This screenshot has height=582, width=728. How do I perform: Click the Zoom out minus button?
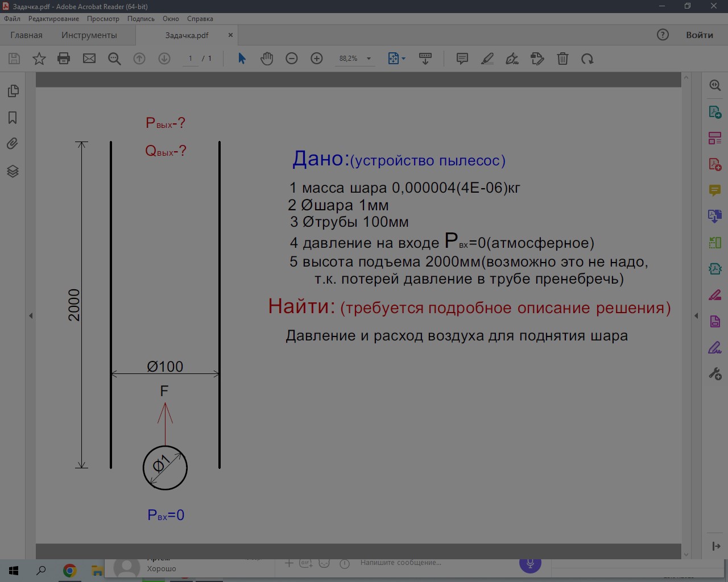pos(292,59)
